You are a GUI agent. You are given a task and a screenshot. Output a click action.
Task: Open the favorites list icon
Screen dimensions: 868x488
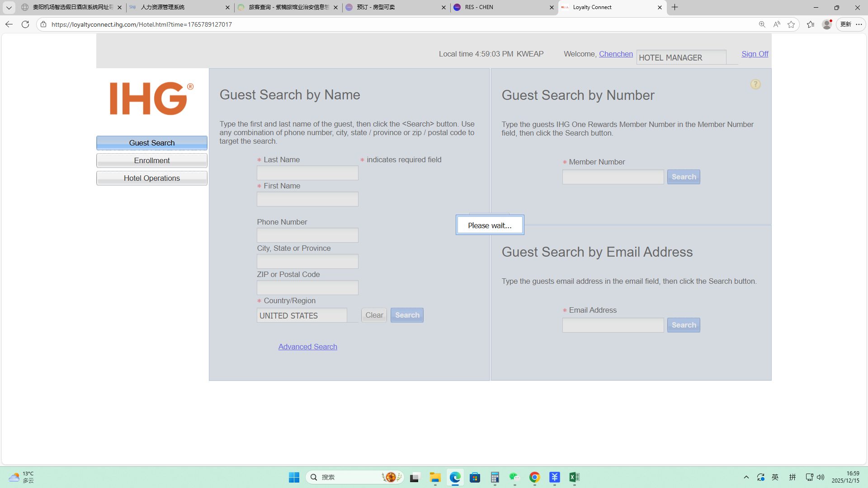[x=811, y=24]
